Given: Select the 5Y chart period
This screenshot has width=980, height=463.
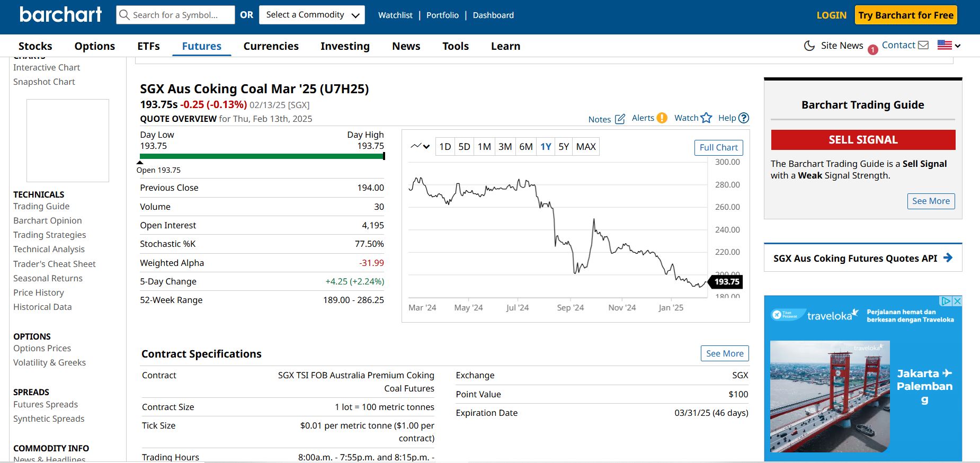Looking at the screenshot, I should tap(564, 147).
